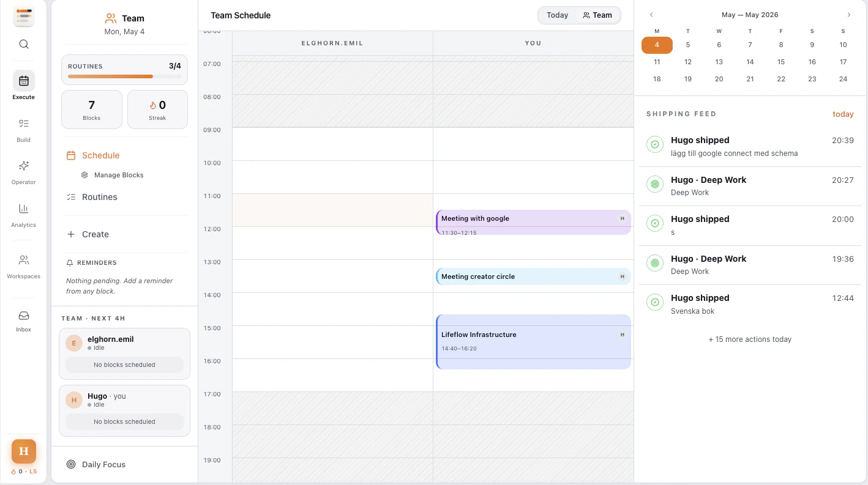Open the search icon in sidebar
The height and width of the screenshot is (485, 868).
click(x=24, y=44)
